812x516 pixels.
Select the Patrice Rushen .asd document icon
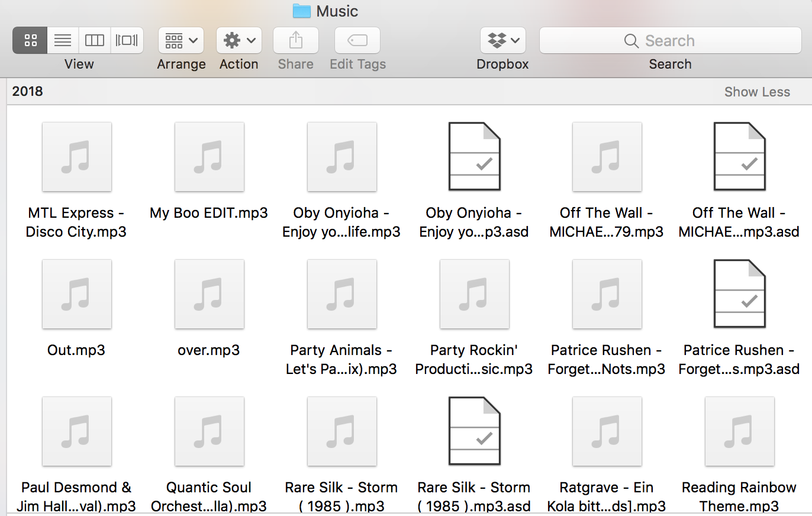tap(740, 294)
